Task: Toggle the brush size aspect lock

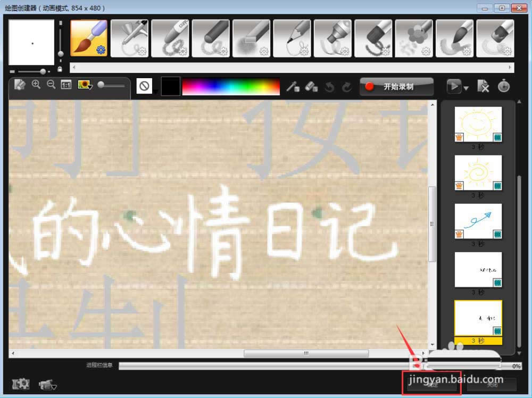Action: (60, 69)
